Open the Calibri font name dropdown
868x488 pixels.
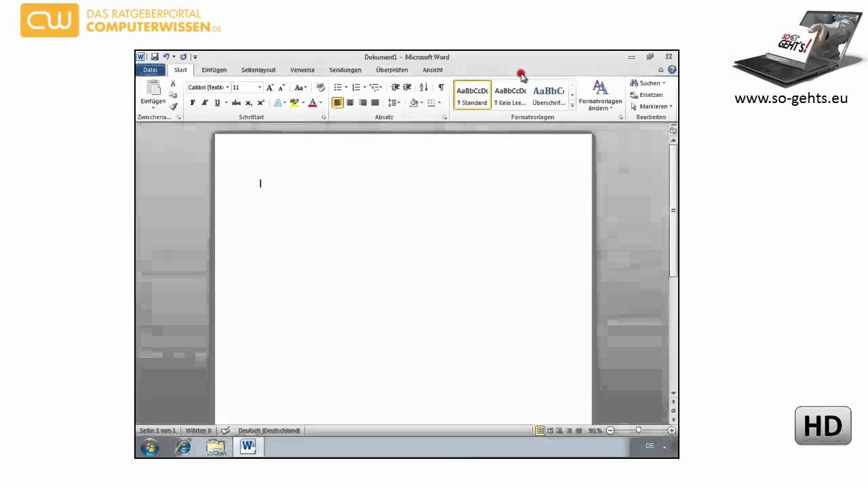click(227, 87)
